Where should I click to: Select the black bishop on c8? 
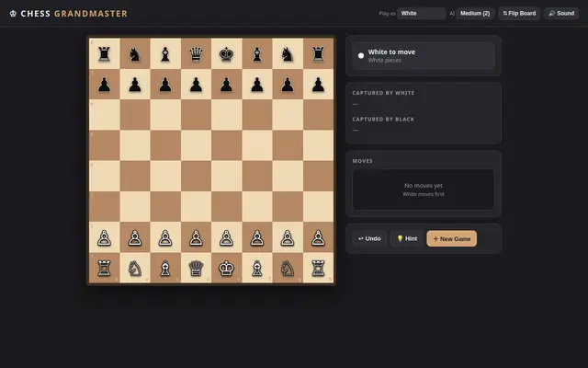[165, 53]
